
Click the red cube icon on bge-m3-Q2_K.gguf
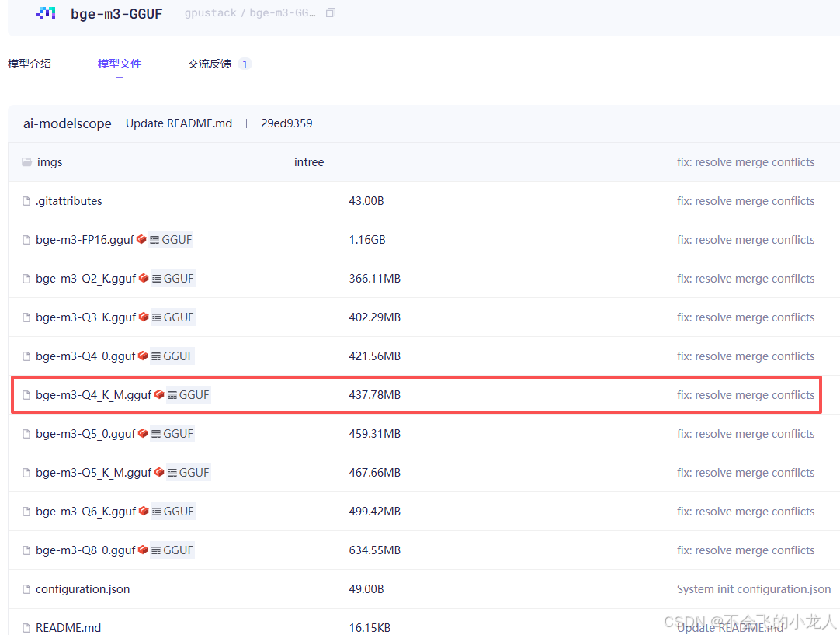pos(144,278)
